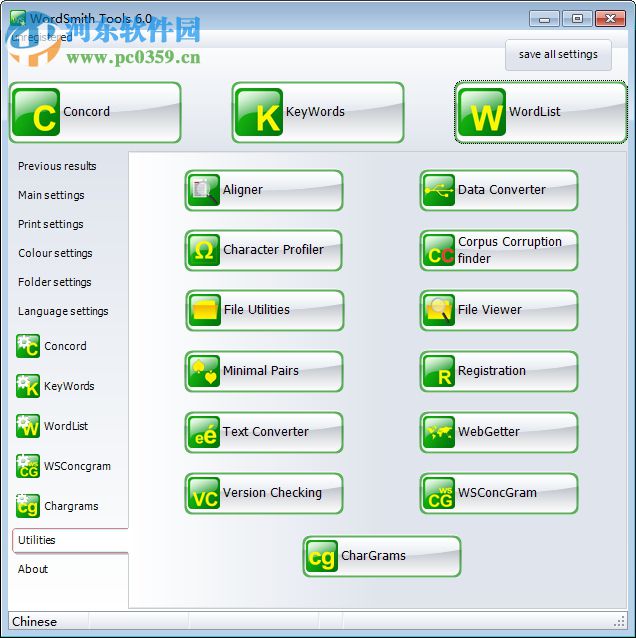
Task: Click the File Utilities button label
Action: (257, 310)
